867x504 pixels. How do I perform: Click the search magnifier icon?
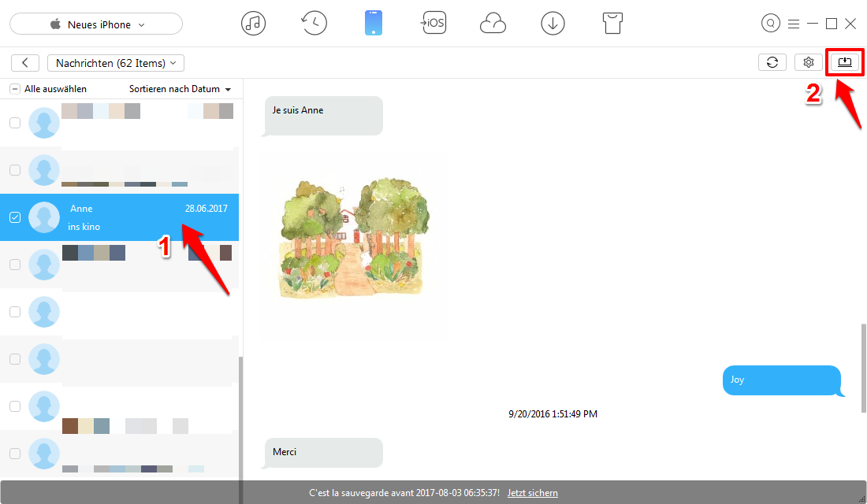pos(770,24)
